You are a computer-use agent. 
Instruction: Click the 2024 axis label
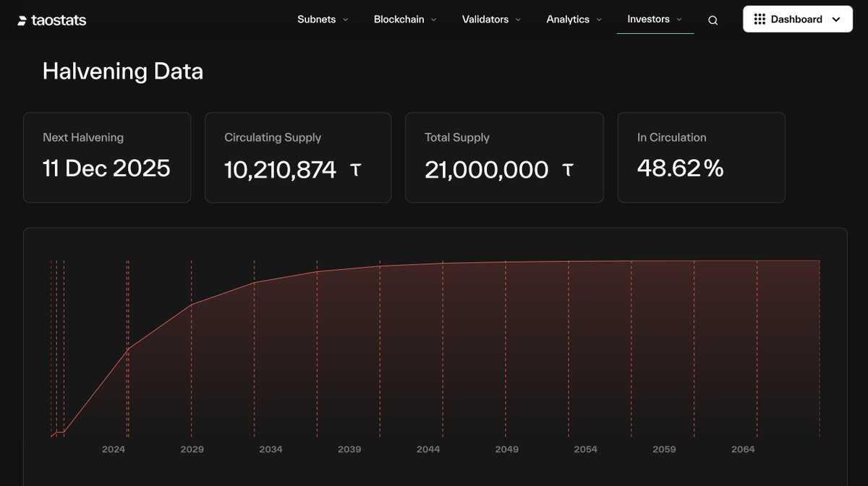pyautogui.click(x=114, y=449)
